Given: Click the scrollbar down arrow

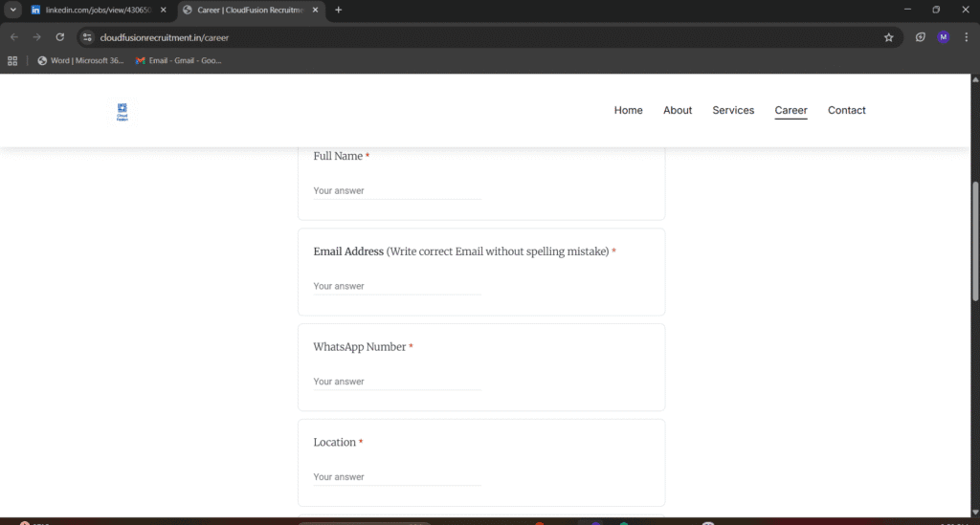Looking at the screenshot, I should [975, 512].
